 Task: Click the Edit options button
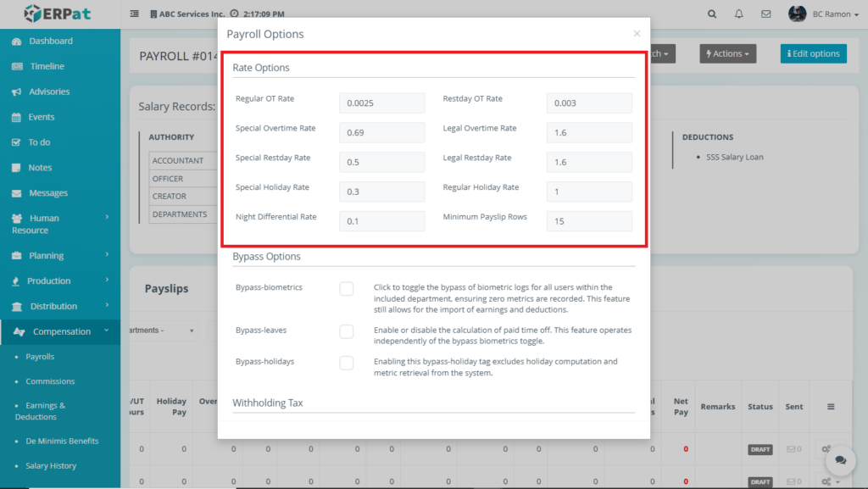[813, 53]
